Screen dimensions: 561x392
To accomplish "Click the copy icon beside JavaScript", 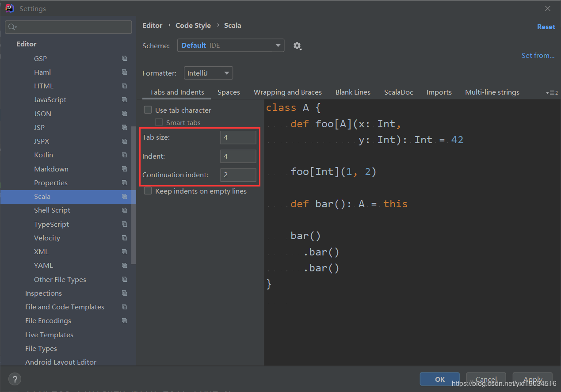I will coord(124,99).
